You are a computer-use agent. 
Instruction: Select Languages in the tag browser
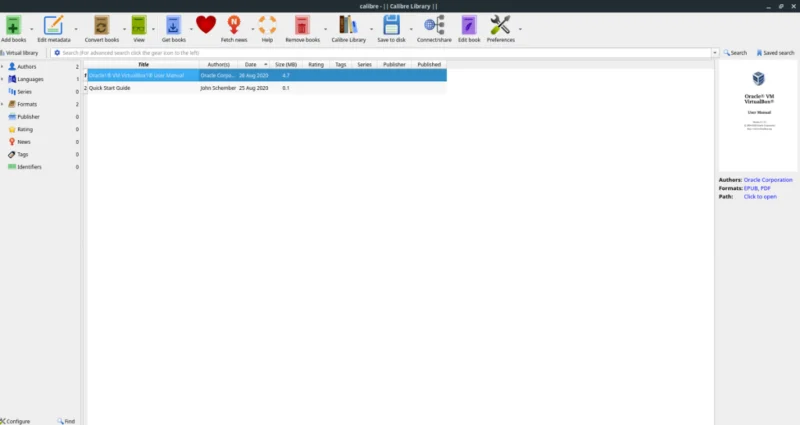click(x=30, y=79)
